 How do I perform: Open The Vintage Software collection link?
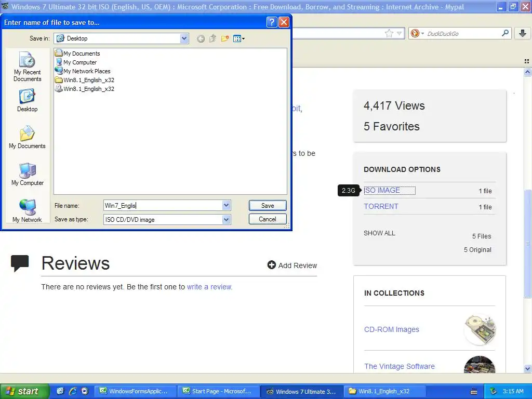click(400, 366)
